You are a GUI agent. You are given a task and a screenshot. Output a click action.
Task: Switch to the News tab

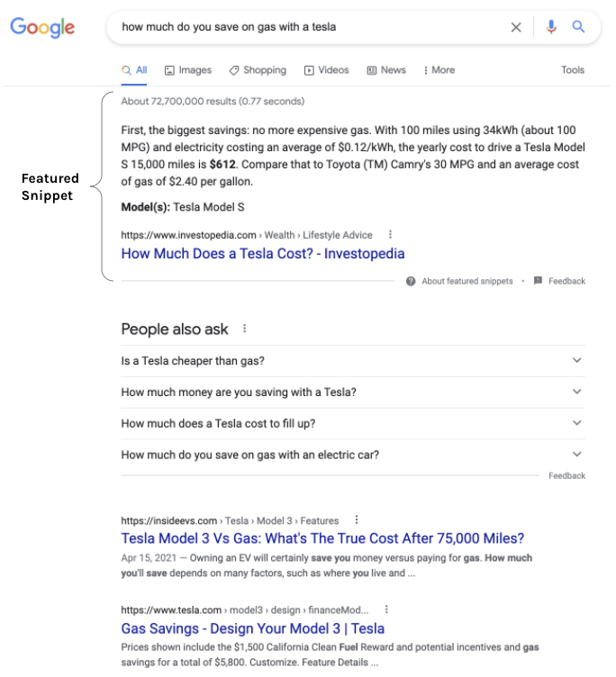386,70
